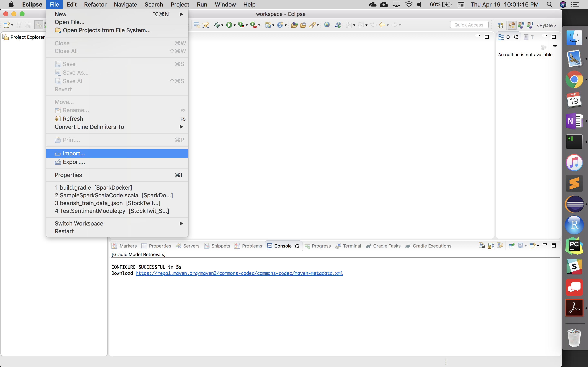Click the green Run button in toolbar
This screenshot has width=588, height=367.
tap(229, 25)
